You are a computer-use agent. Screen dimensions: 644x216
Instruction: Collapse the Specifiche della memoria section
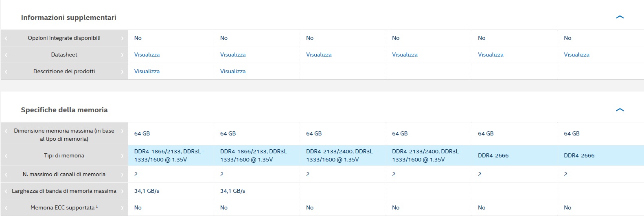pyautogui.click(x=620, y=110)
